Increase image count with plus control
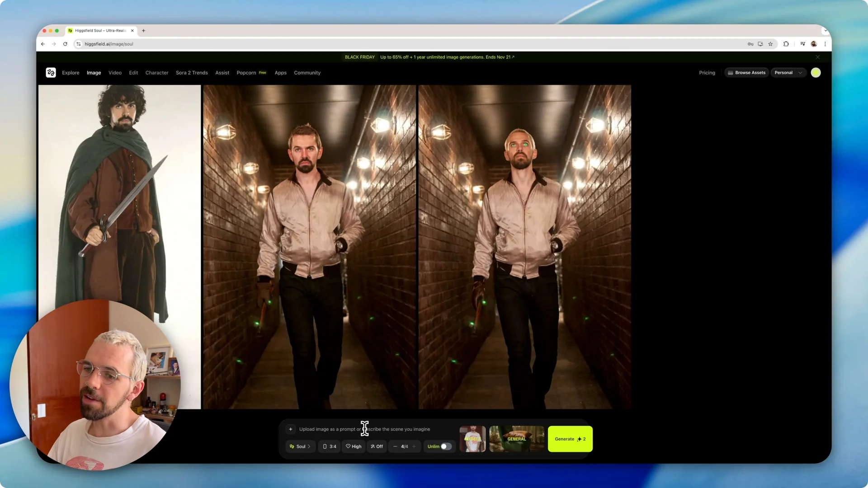This screenshot has height=488, width=868. coord(414,446)
